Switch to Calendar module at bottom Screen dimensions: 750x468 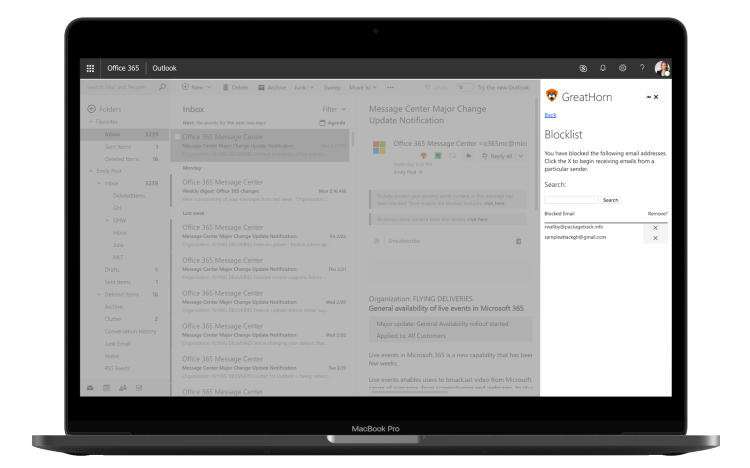(107, 388)
